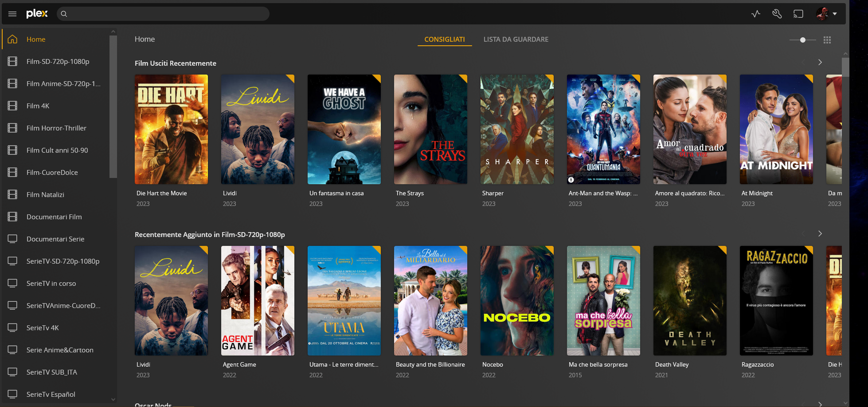This screenshot has width=868, height=407.
Task: Next page of Recentemente Aggiunto row
Action: click(x=820, y=234)
